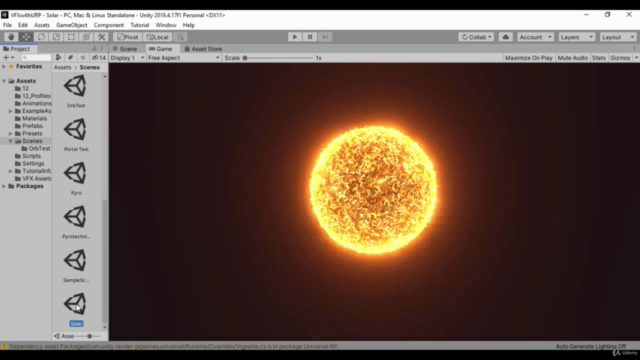
Task: Select the combined Transform tool
Action: [87, 37]
